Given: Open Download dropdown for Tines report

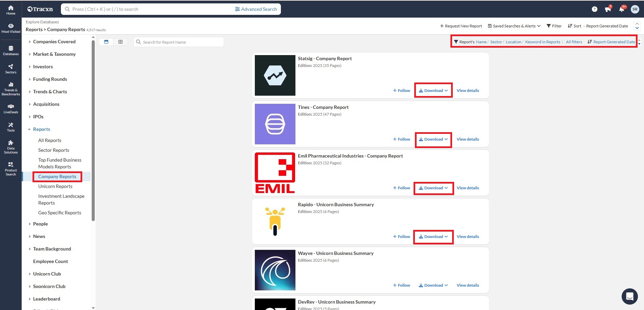Looking at the screenshot, I should 433,139.
